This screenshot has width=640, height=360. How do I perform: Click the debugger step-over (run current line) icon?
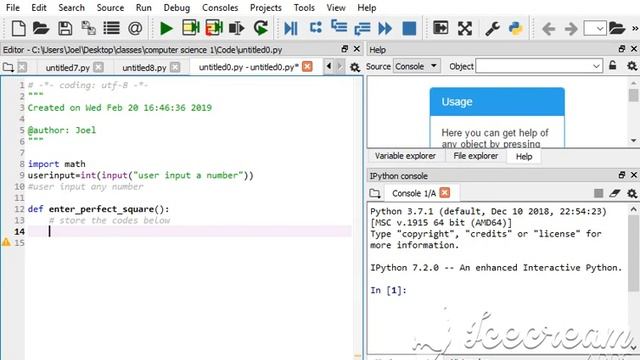[316, 28]
